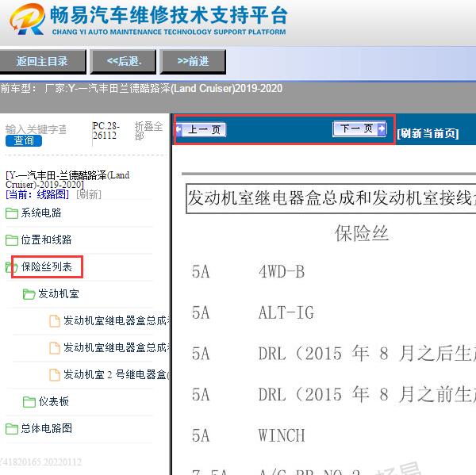476x475 pixels.
Task: Go back using the <<后退 button
Action: click(x=124, y=62)
